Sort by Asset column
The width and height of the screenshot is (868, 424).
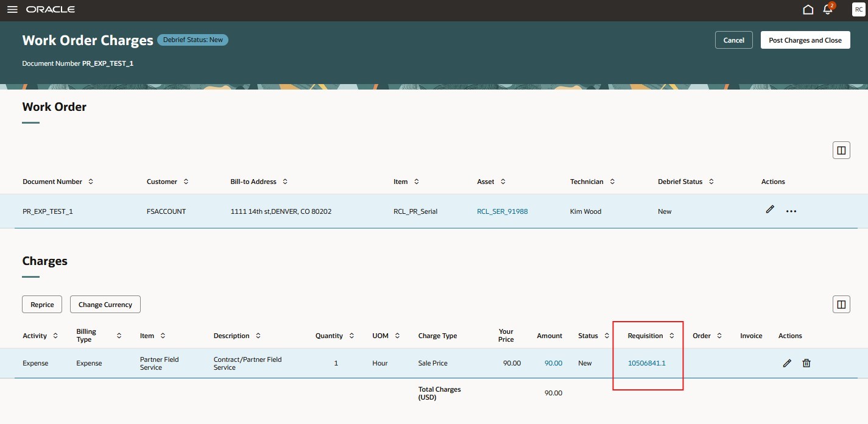[x=503, y=182]
